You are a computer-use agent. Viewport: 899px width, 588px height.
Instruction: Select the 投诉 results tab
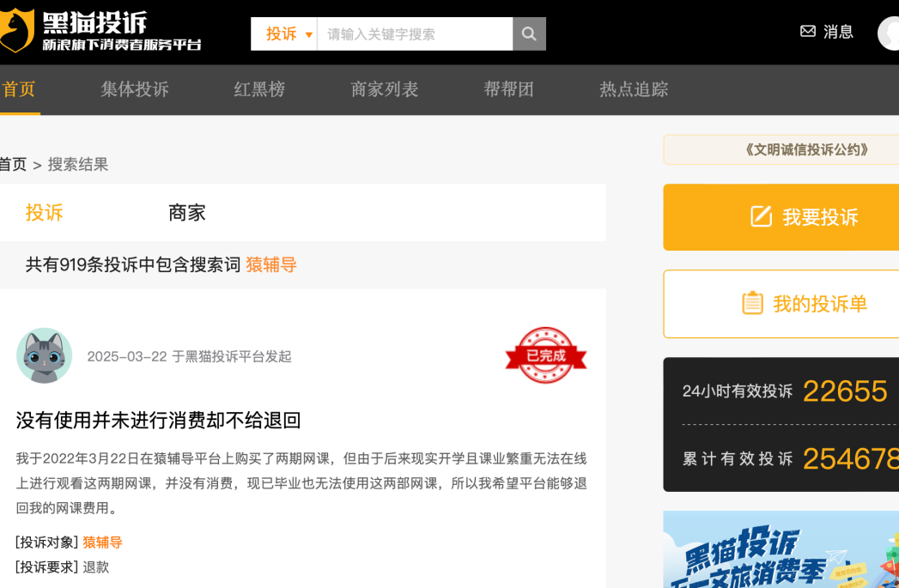(44, 213)
